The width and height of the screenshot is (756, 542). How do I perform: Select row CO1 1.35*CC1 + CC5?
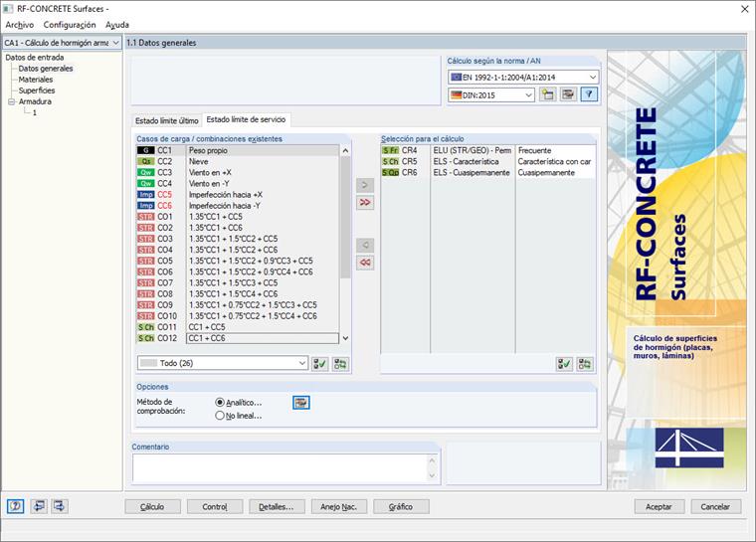tap(238, 217)
